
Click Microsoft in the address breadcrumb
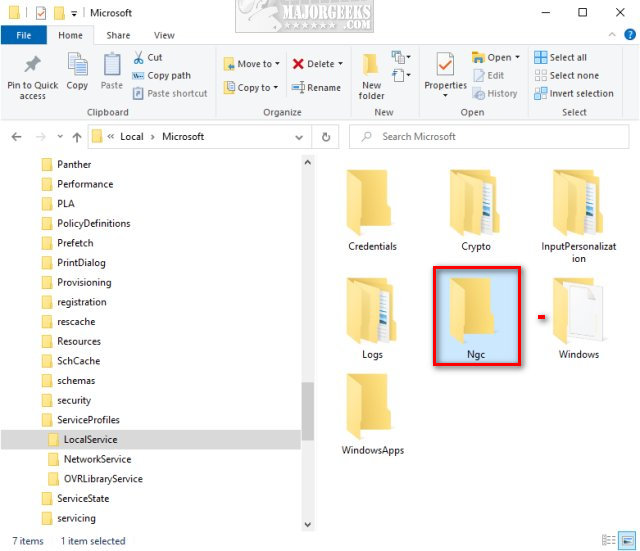183,137
